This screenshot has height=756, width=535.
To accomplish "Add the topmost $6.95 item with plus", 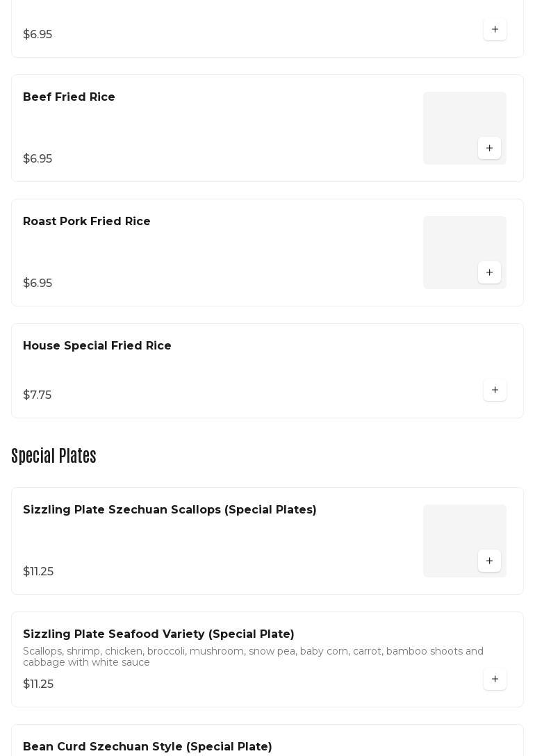I will pos(495,30).
